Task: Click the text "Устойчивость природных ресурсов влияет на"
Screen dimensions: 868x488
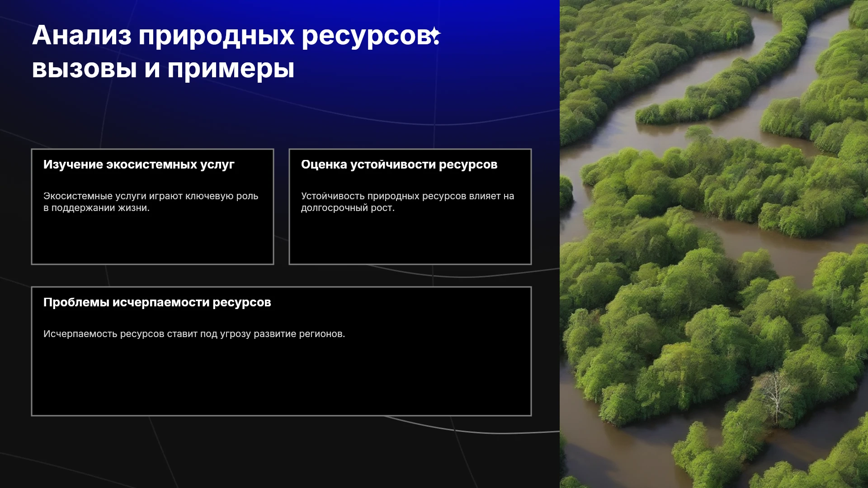Action: click(408, 196)
